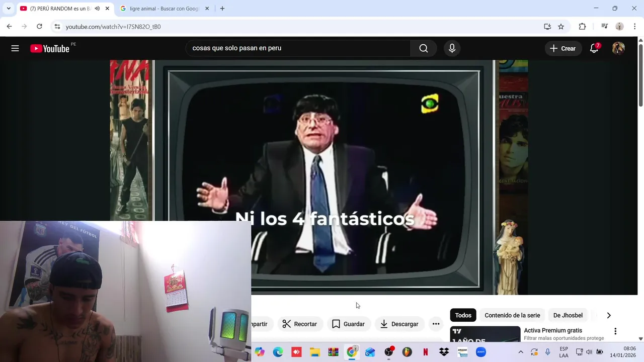644x362 pixels.
Task: Open more actions ellipsis below video
Action: [436, 324]
